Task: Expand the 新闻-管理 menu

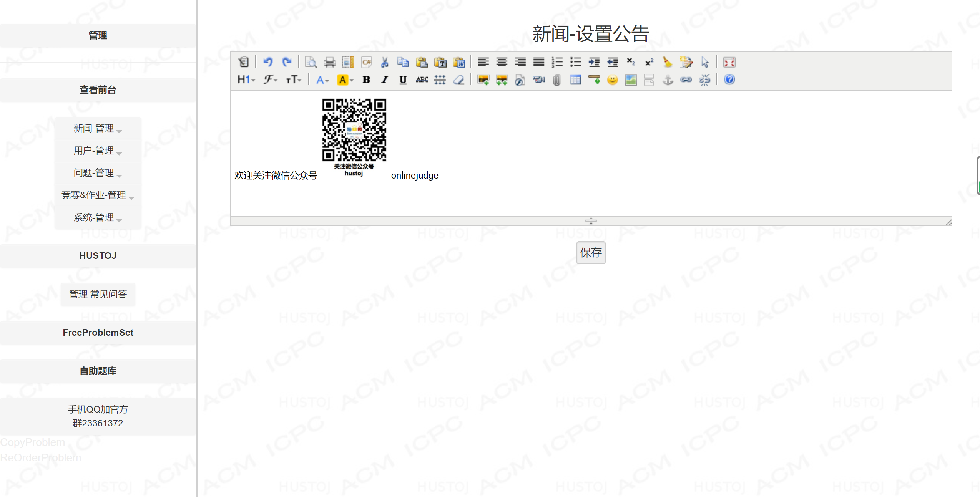Action: 98,128
